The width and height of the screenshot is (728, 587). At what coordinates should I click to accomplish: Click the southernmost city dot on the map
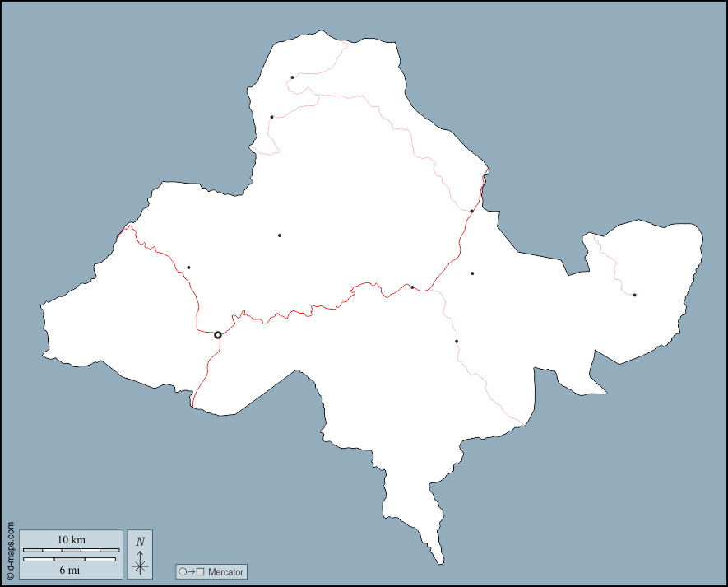(x=457, y=341)
